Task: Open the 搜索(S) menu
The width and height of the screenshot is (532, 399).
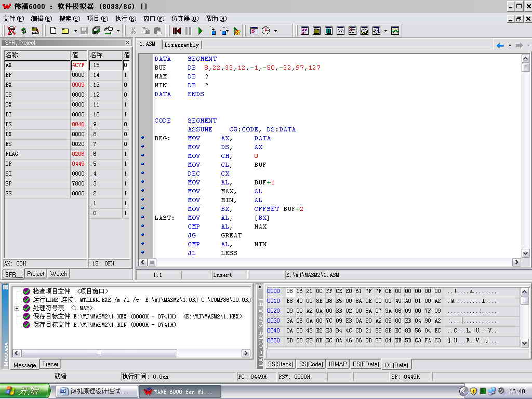Action: click(70, 19)
